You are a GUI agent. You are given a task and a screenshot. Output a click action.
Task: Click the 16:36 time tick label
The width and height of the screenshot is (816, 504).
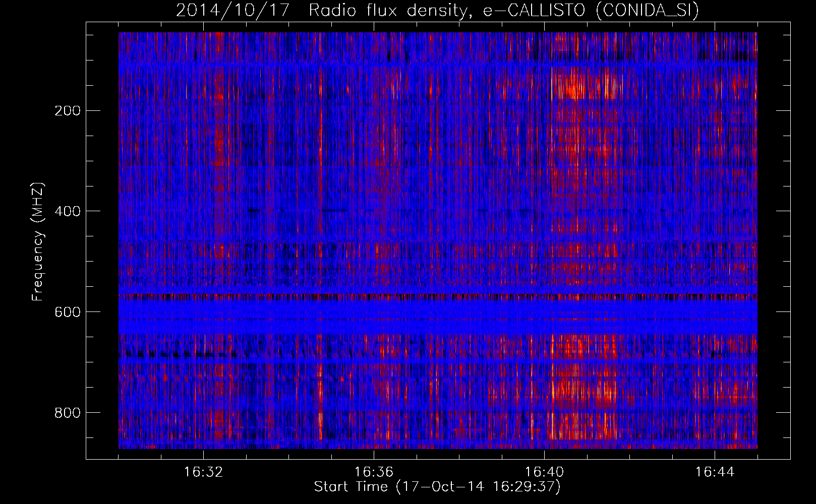click(374, 472)
